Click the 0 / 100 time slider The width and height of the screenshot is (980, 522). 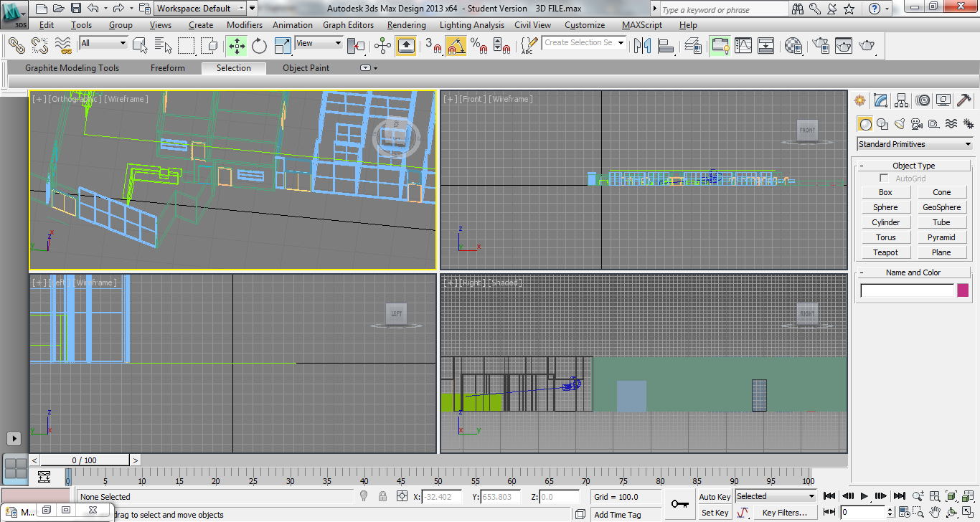[x=84, y=460]
